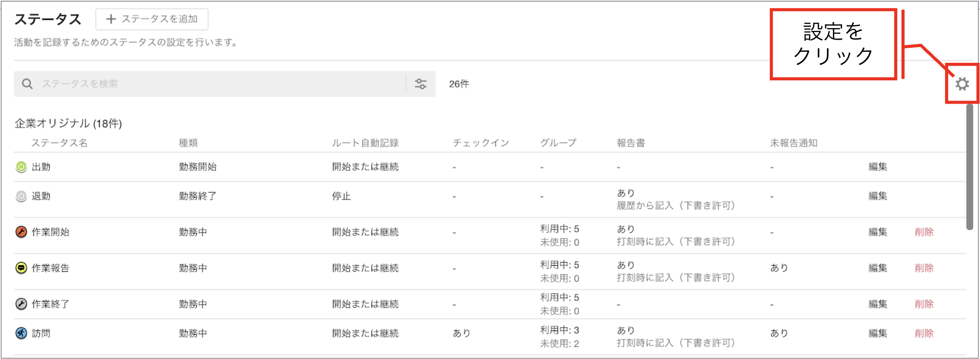Edit the 作業終了 status
Viewport: 980px width, 359px height.
tap(877, 304)
